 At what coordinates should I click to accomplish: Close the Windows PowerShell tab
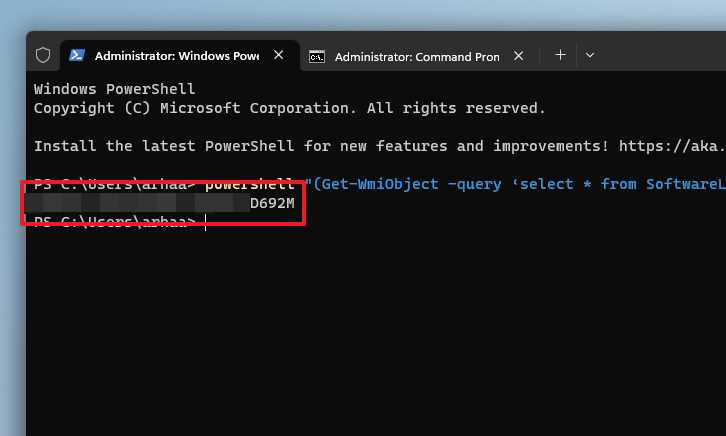point(278,55)
